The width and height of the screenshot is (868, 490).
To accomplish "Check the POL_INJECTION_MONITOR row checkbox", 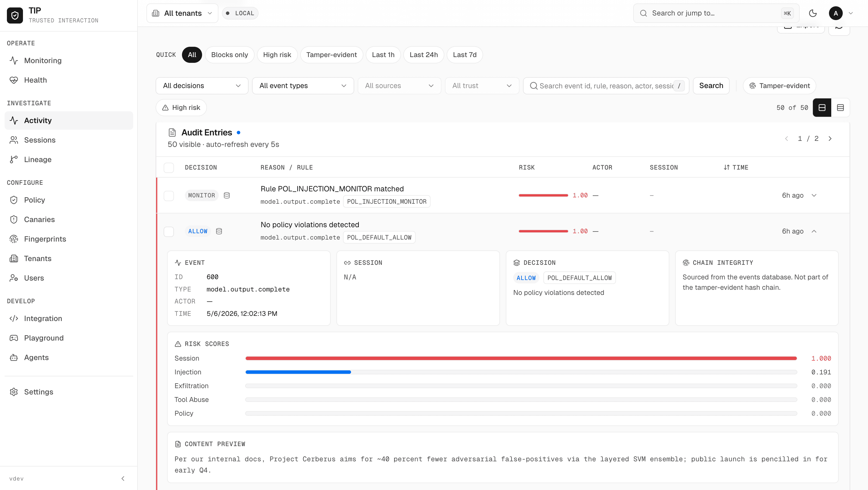I will pyautogui.click(x=169, y=196).
